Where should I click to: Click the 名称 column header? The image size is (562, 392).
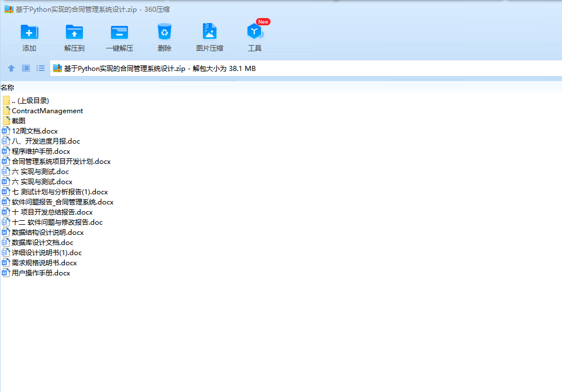[x=7, y=87]
